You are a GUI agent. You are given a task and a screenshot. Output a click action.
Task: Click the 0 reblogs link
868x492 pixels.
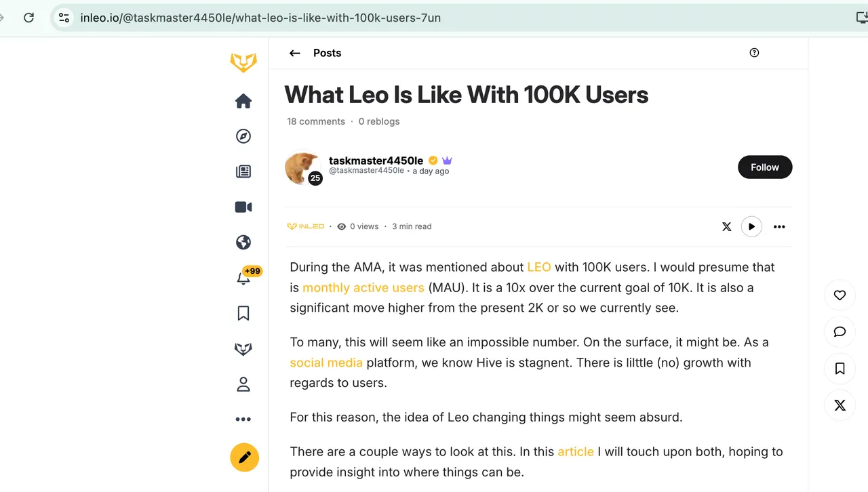[x=379, y=121]
